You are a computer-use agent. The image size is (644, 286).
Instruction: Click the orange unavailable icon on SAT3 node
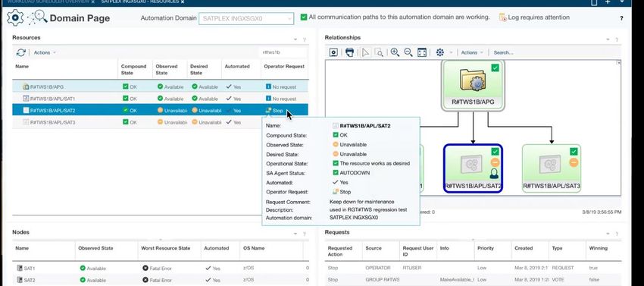click(574, 162)
